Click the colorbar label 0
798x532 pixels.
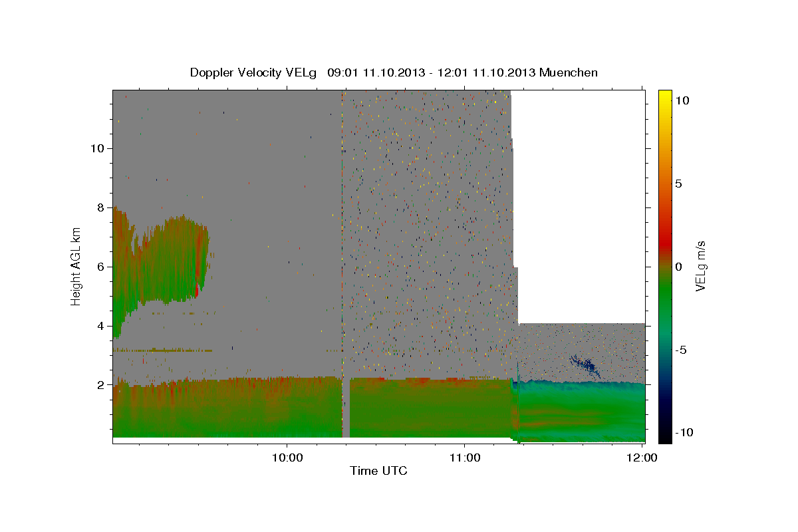(x=678, y=267)
